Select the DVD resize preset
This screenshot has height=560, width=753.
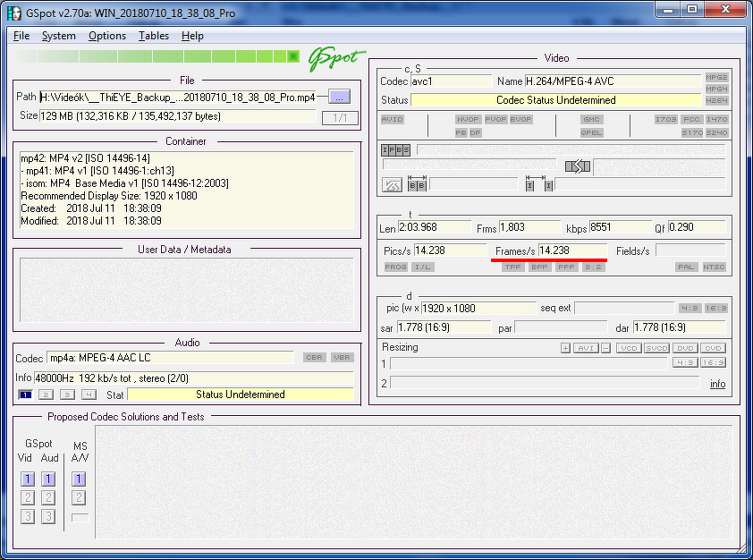[x=685, y=348]
